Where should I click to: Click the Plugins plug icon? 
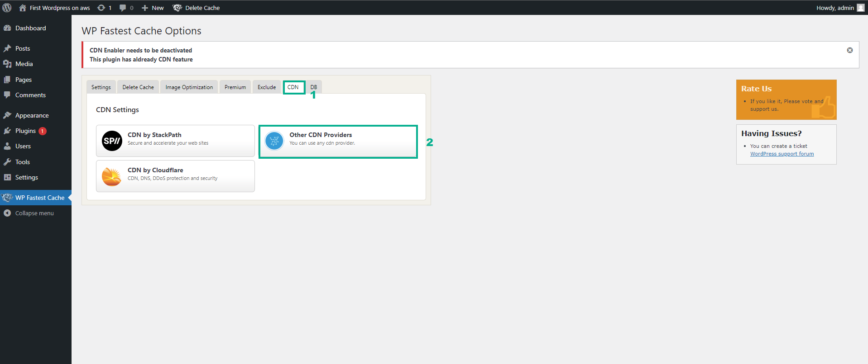[7, 131]
